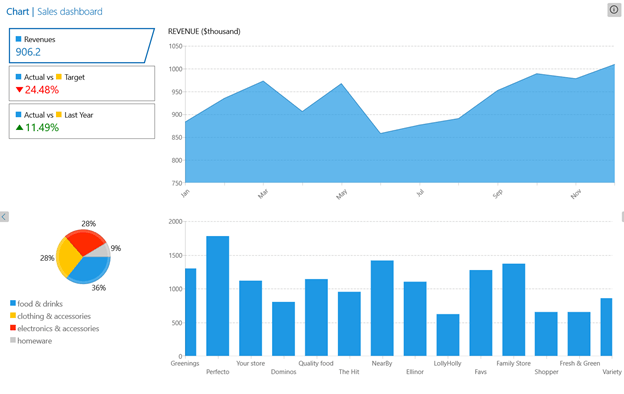
Task: Click the yellow clothing & accessories legend swatch
Action: [13, 316]
